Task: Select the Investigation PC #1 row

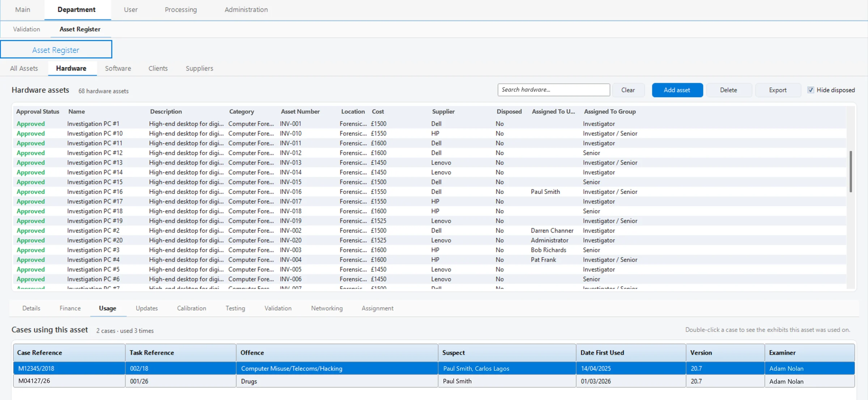Action: [x=430, y=124]
